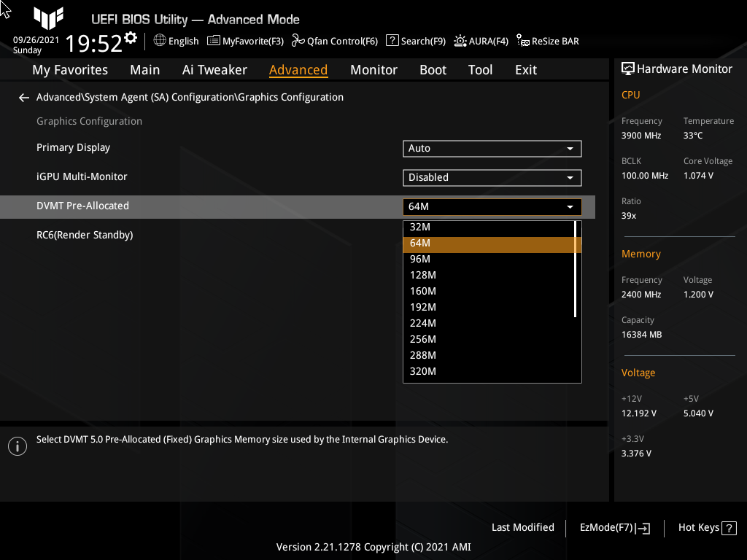Click the Last Modified button
Image resolution: width=747 pixels, height=560 pixels.
pos(522,527)
